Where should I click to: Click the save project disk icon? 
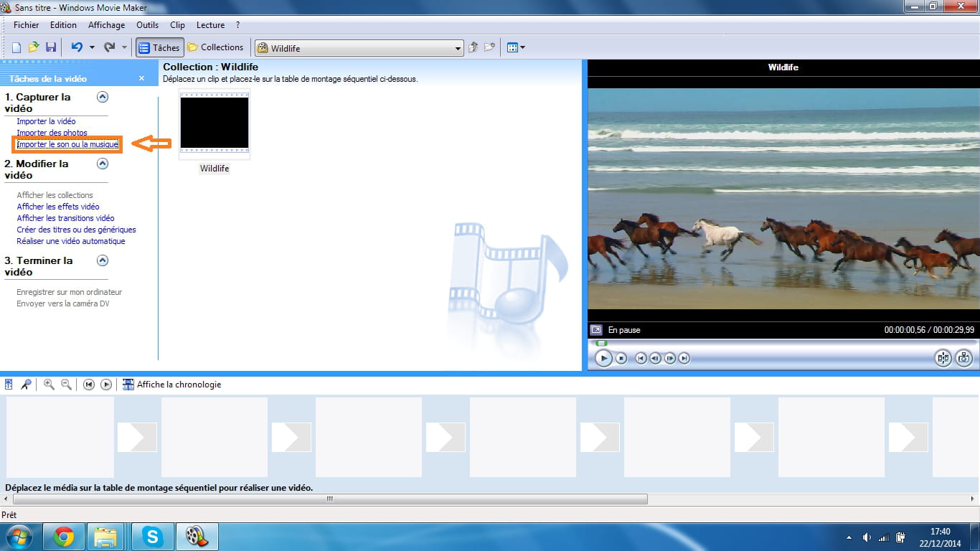coord(51,47)
